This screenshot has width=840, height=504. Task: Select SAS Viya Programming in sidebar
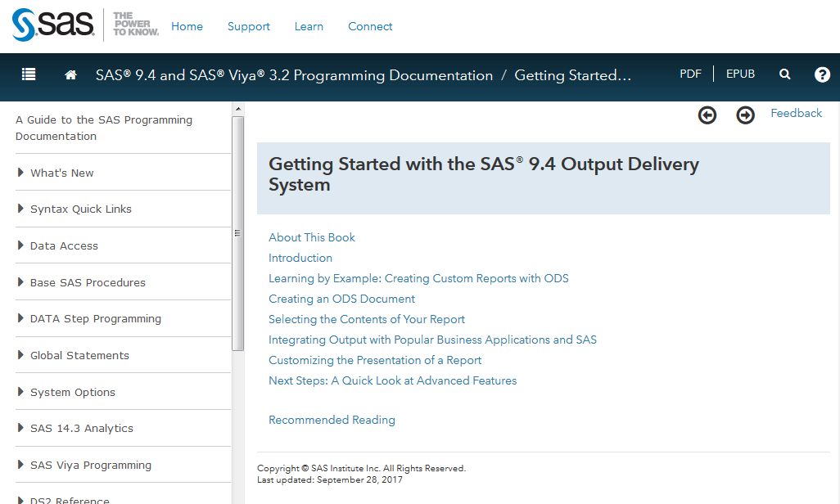click(x=91, y=465)
